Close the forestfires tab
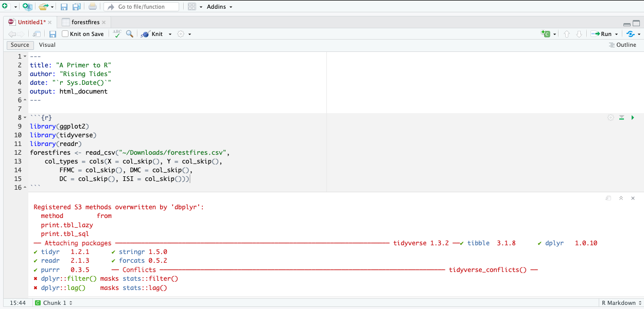 [x=104, y=23]
